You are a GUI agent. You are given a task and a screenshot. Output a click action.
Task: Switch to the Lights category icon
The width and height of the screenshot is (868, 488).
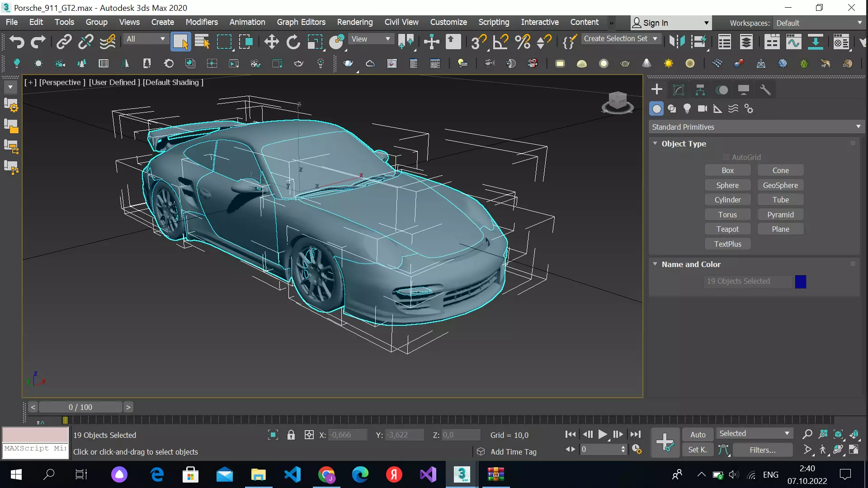[x=687, y=108]
